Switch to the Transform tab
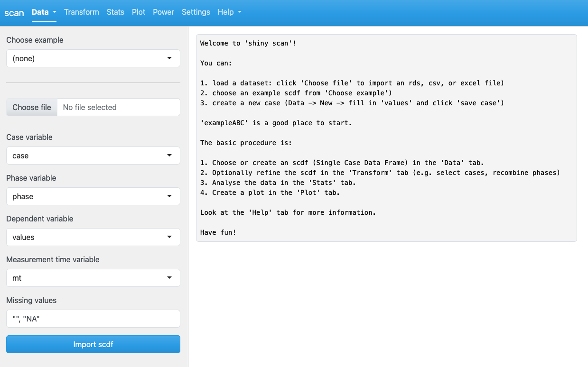The image size is (588, 367). (x=82, y=12)
